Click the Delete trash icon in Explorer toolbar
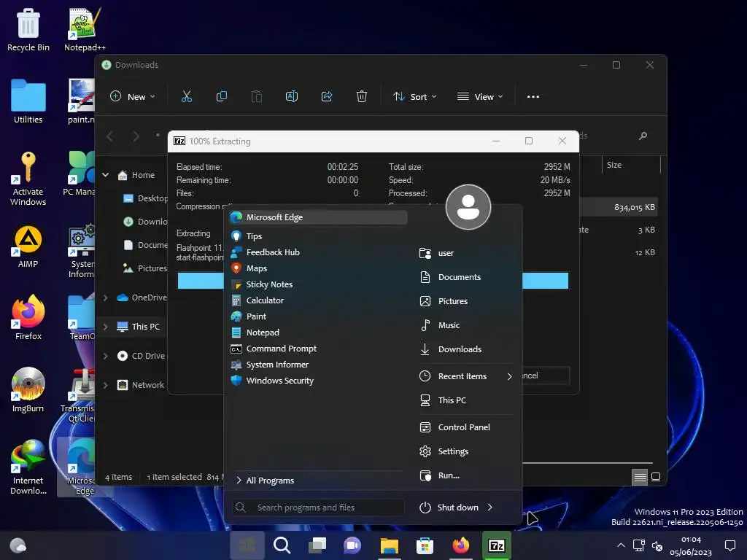This screenshot has height=560, width=747. point(362,97)
